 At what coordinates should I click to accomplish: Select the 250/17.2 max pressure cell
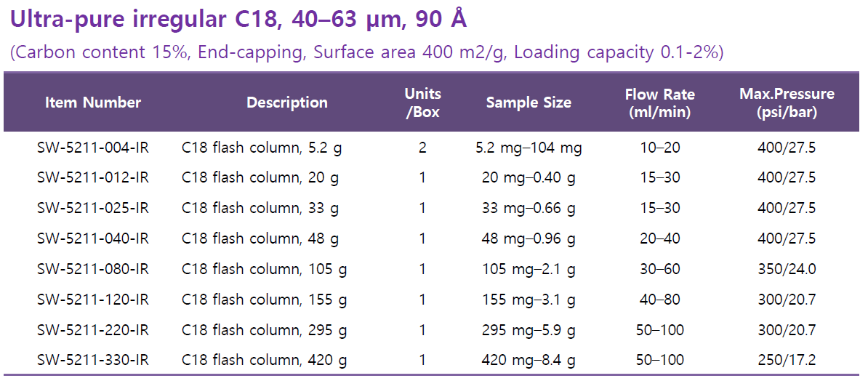(787, 360)
